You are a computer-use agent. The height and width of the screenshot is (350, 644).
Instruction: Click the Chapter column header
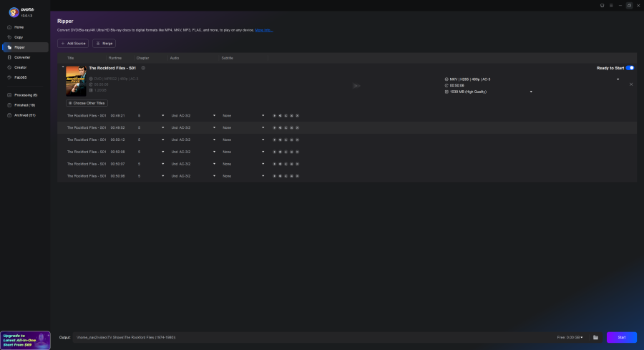[x=143, y=58]
